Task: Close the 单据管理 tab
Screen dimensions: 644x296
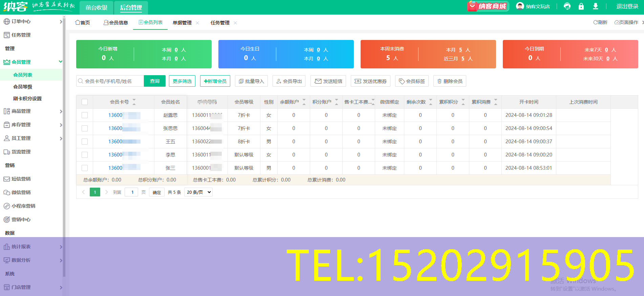Action: [x=197, y=23]
